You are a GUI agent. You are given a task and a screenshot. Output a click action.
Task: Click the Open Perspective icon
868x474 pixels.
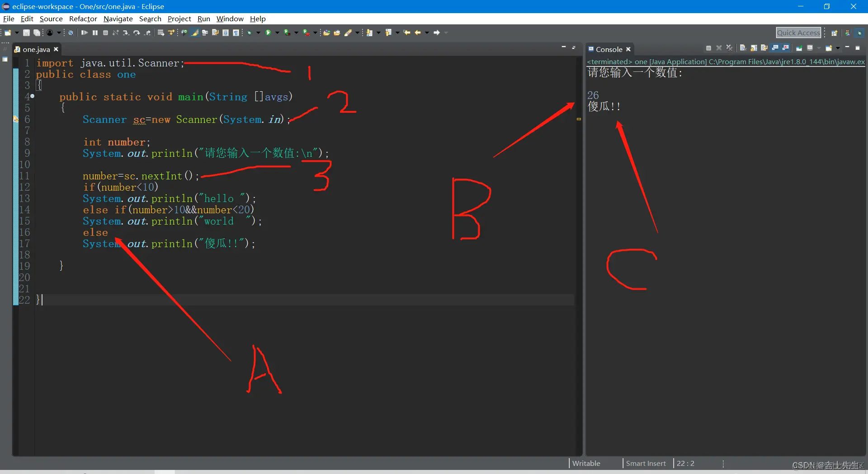pyautogui.click(x=834, y=33)
